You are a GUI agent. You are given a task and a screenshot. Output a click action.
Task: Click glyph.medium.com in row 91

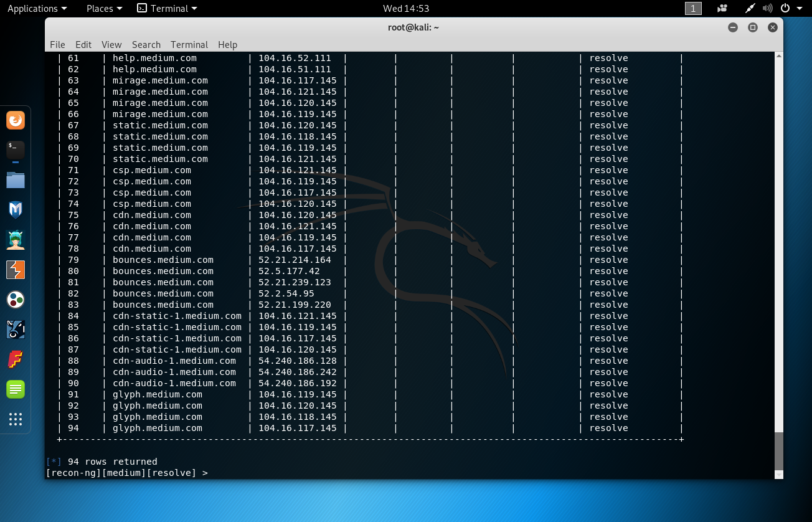[x=158, y=394]
